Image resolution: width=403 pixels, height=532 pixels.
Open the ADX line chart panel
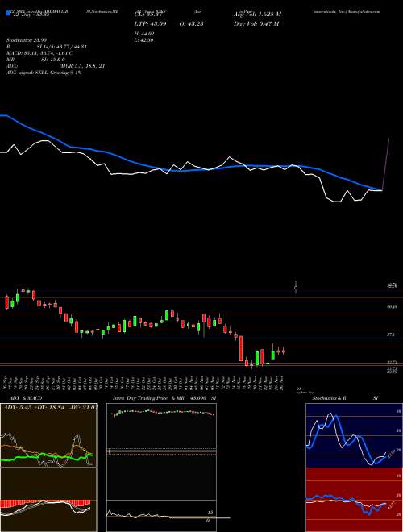point(48,435)
